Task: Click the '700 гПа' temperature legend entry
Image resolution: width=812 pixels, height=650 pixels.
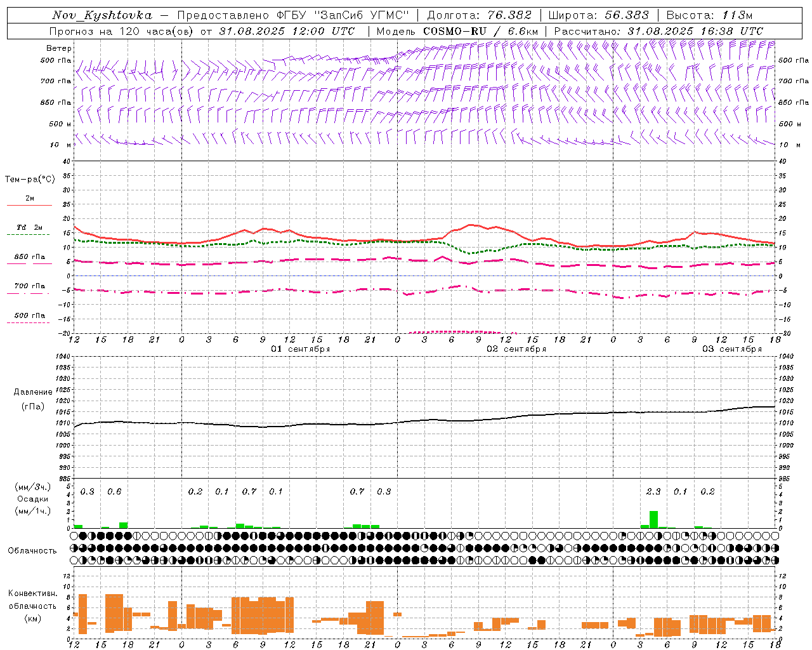Action: pyautogui.click(x=29, y=286)
